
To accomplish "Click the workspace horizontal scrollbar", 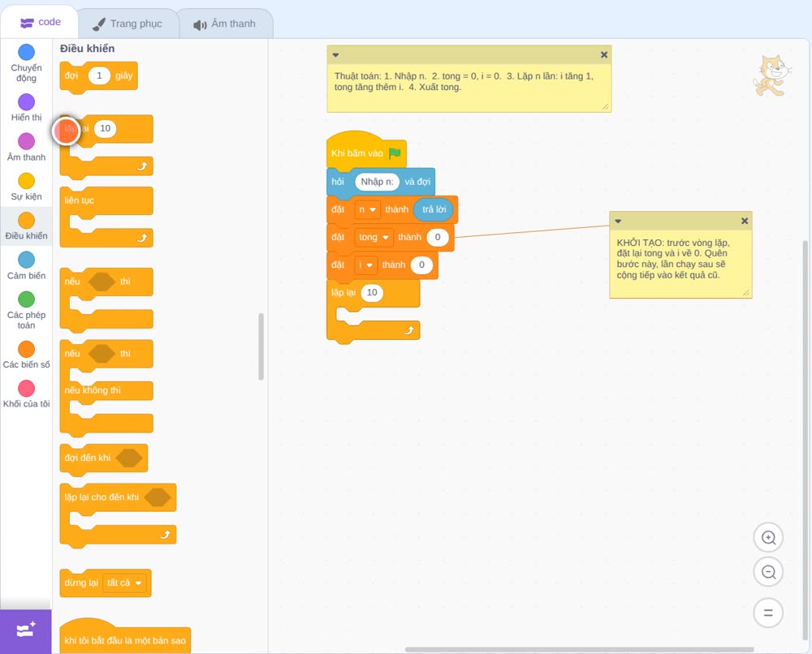I will point(579,649).
